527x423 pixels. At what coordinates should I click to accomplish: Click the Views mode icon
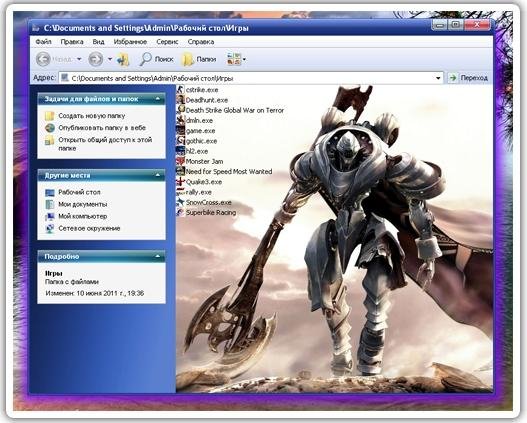click(x=234, y=59)
